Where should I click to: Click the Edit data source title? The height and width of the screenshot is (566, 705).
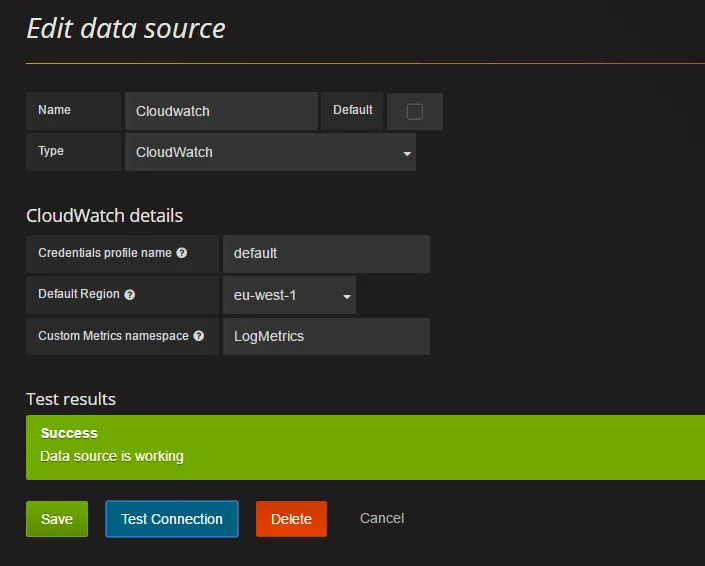pos(126,28)
